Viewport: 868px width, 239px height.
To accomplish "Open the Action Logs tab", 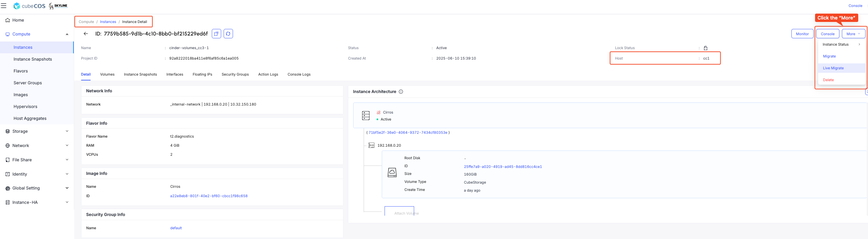I will coord(268,75).
